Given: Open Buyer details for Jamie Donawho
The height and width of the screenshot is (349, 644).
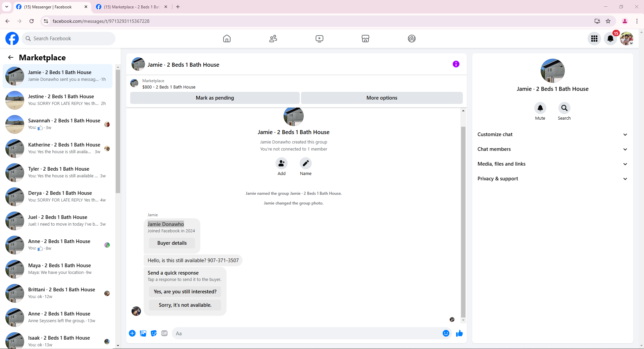Looking at the screenshot, I should point(172,243).
